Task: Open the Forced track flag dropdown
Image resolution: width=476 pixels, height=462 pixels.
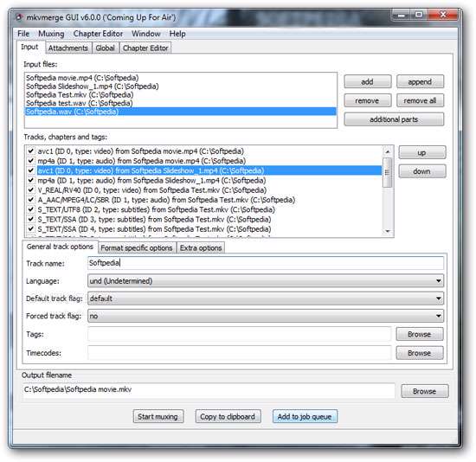Action: 266,316
